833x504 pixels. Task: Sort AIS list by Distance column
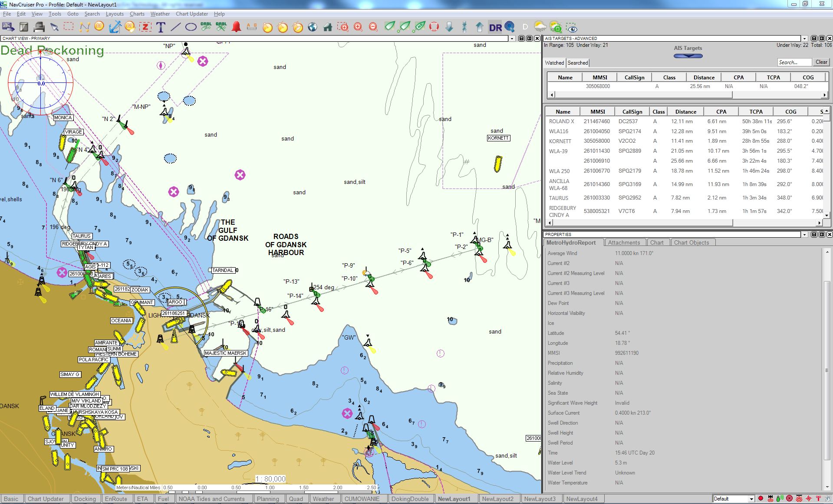pos(686,111)
